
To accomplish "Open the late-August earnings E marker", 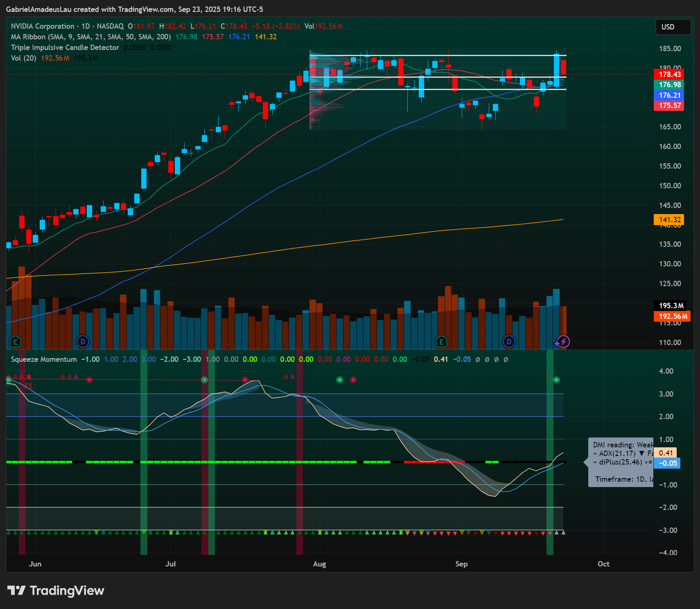I will [441, 341].
